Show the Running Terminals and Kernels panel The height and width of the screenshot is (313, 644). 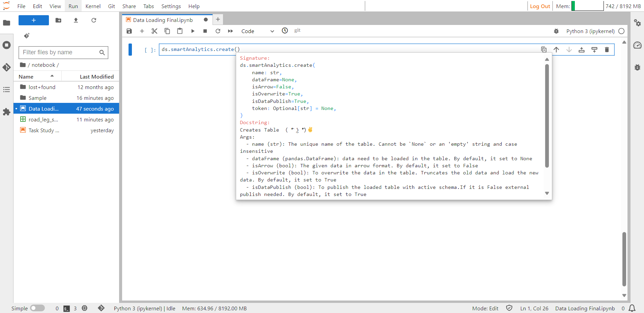coord(7,45)
